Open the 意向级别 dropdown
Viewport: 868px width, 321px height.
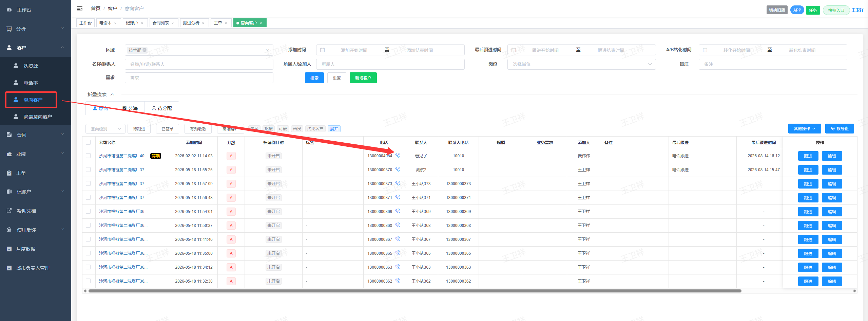click(105, 129)
